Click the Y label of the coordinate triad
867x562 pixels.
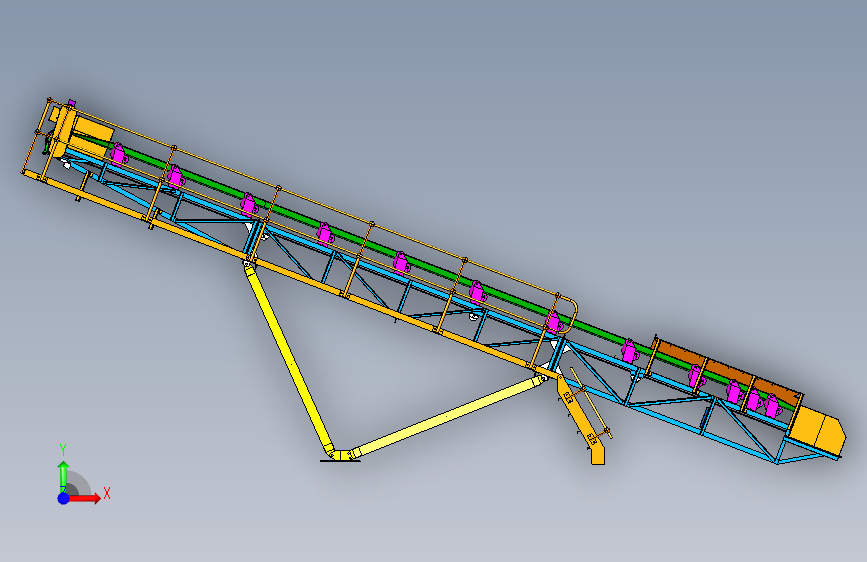click(x=63, y=450)
